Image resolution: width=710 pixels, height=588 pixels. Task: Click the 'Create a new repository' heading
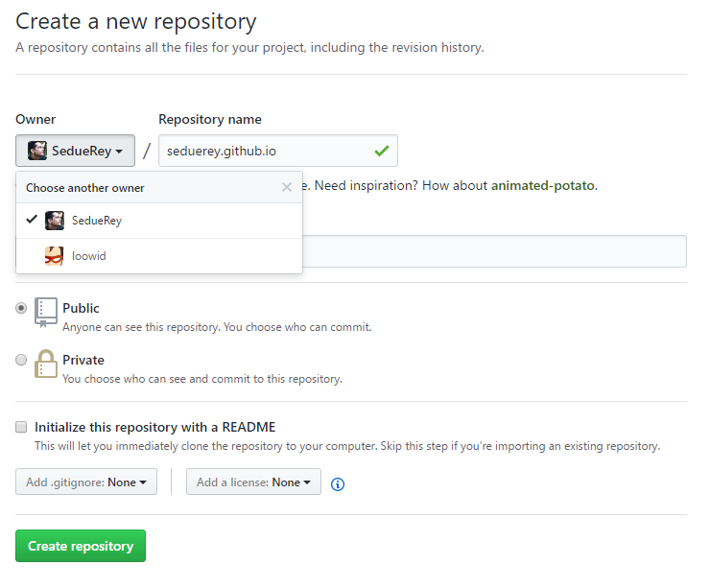136,22
